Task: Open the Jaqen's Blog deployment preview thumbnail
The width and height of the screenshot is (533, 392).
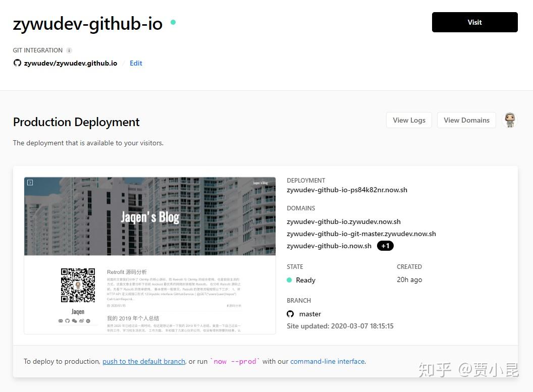Action: (x=150, y=255)
